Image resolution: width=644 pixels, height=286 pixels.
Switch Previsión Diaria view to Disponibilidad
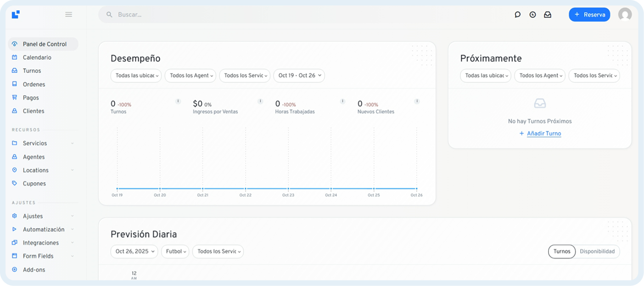point(597,252)
